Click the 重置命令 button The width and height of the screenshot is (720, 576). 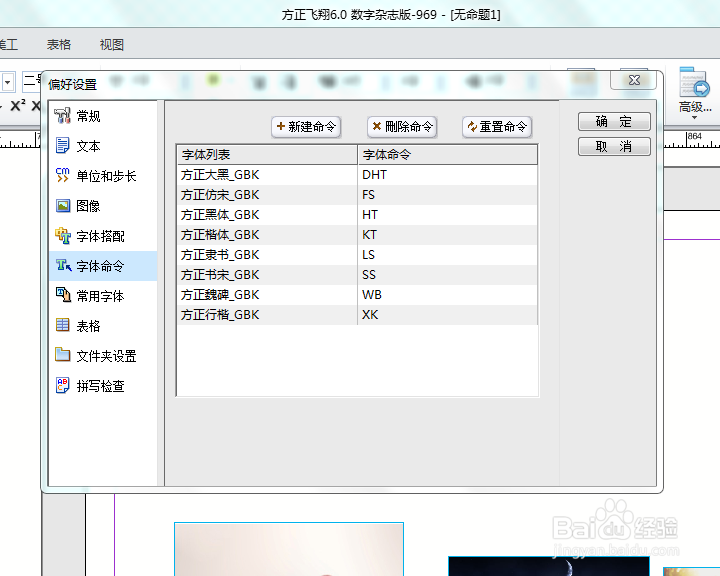(x=497, y=127)
